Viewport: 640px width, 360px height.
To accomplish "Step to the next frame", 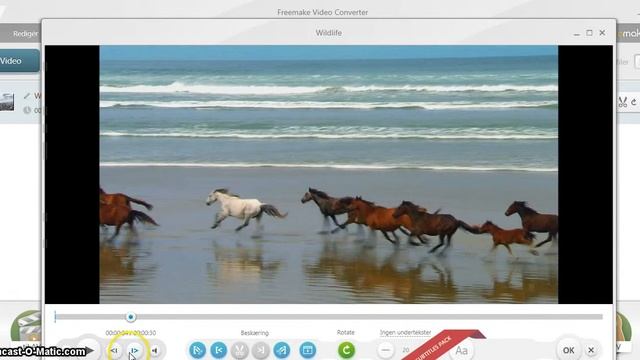I will 134,350.
